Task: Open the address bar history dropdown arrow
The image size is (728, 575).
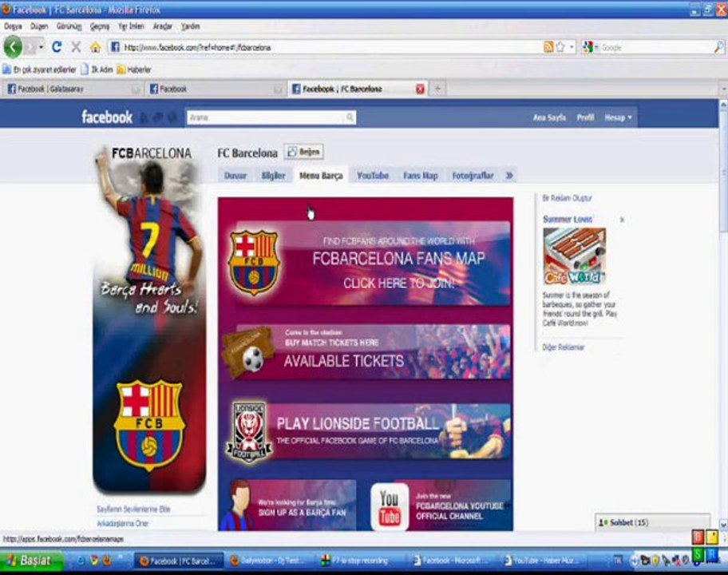Action: (572, 47)
